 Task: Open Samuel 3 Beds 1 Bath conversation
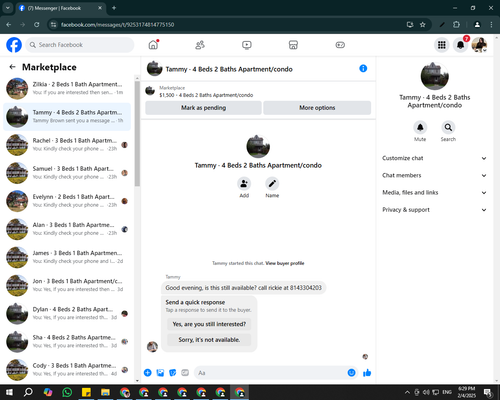67,173
